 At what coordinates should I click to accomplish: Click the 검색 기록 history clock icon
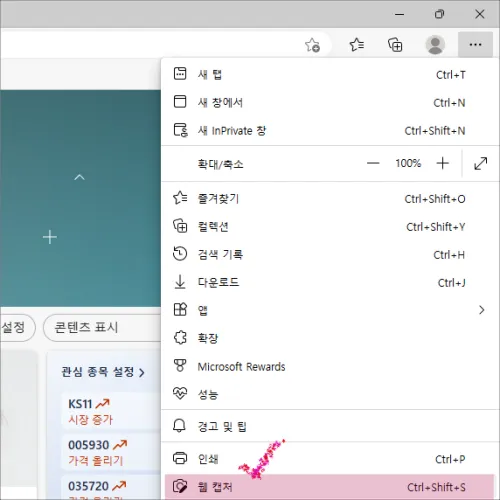(180, 254)
